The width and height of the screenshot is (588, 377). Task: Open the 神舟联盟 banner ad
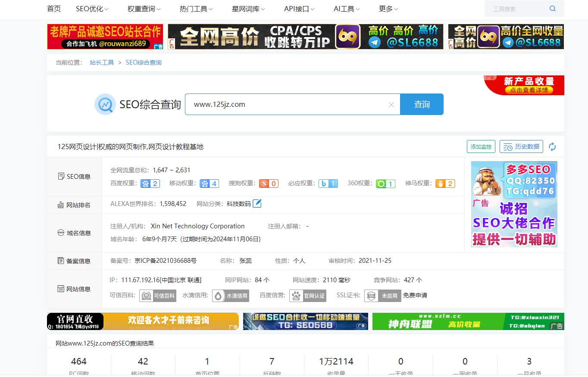[x=468, y=321]
